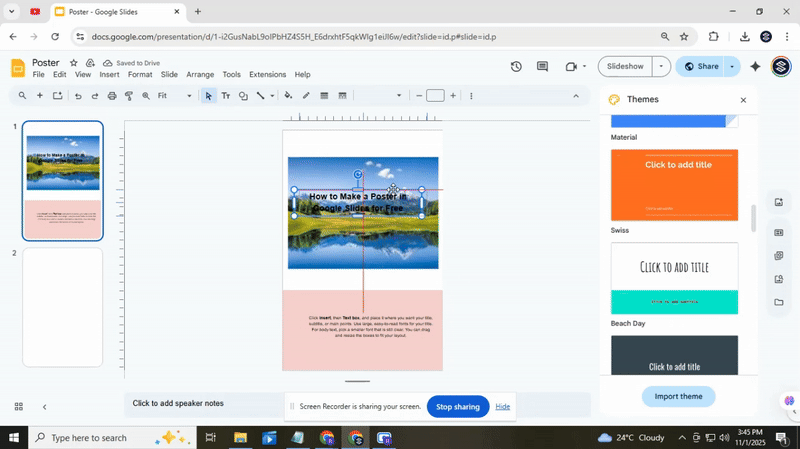Open the Fit zoom dropdown

(x=175, y=96)
